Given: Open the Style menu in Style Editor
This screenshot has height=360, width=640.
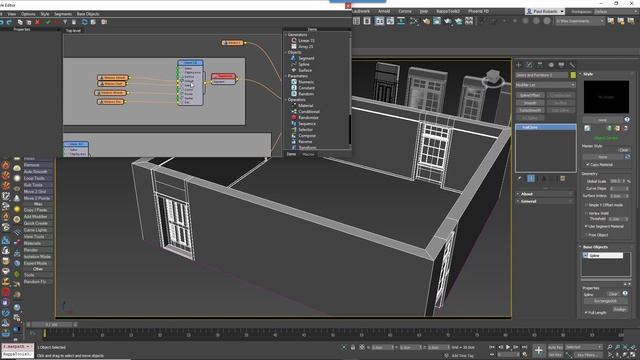Looking at the screenshot, I should pos(44,14).
